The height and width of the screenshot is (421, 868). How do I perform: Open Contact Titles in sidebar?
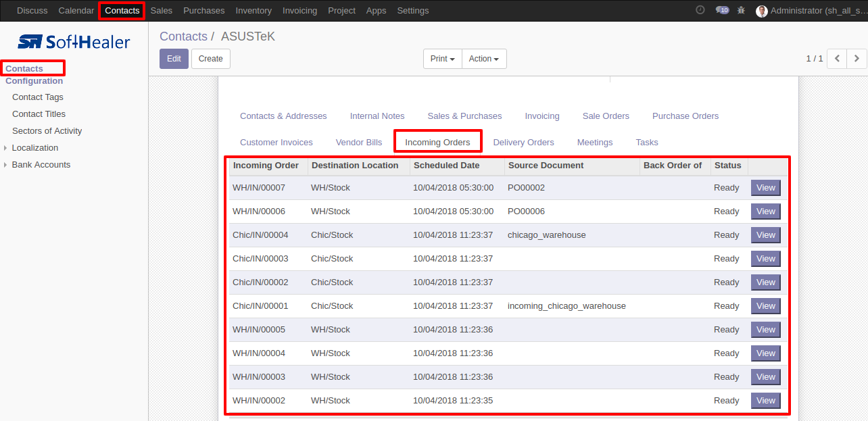[39, 114]
